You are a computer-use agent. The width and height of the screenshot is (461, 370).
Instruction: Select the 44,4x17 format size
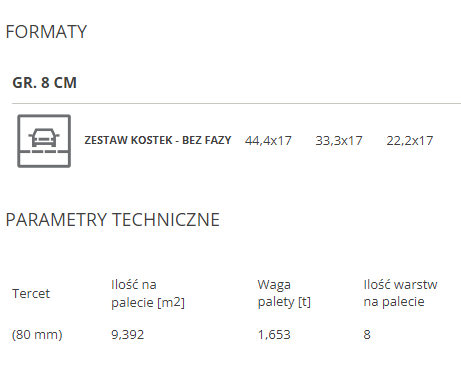point(268,141)
